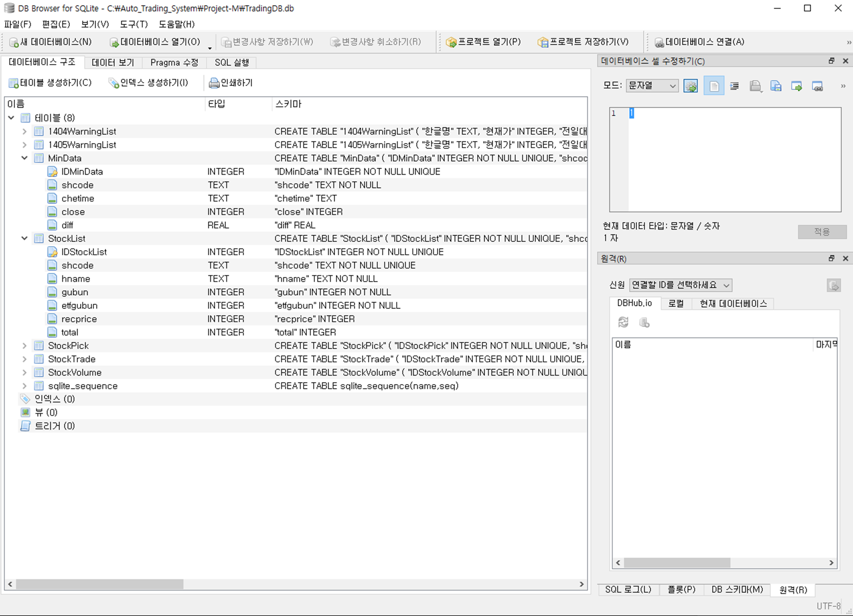Viewport: 853px width, 616px height.
Task: Click the 테이블 생성하기(C) button
Action: point(50,83)
